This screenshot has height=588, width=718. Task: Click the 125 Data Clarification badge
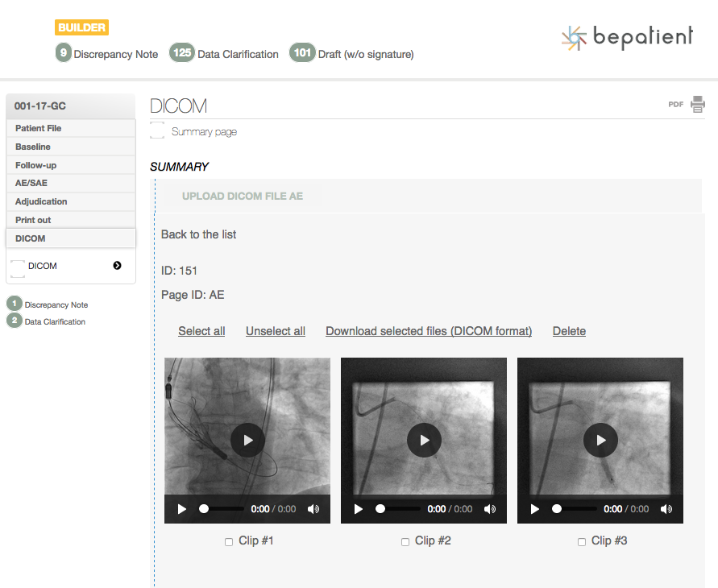click(x=182, y=53)
